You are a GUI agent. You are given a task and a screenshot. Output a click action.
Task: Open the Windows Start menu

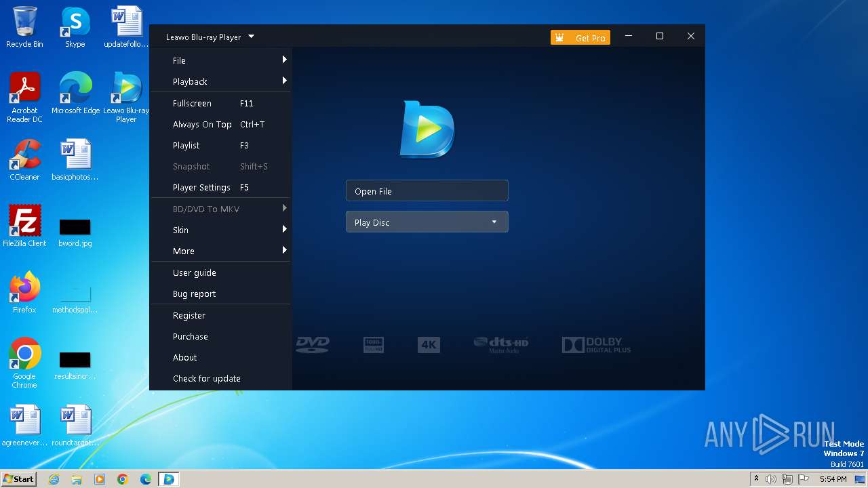19,479
